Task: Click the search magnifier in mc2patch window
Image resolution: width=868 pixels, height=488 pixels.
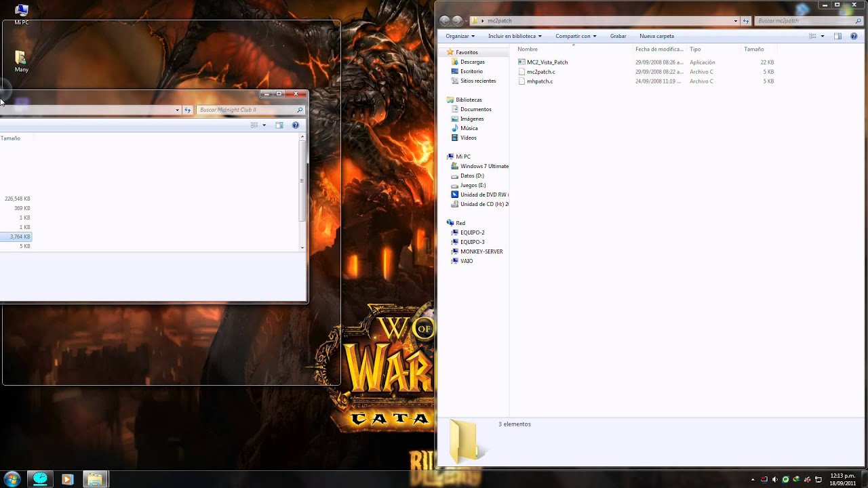Action: click(x=858, y=21)
